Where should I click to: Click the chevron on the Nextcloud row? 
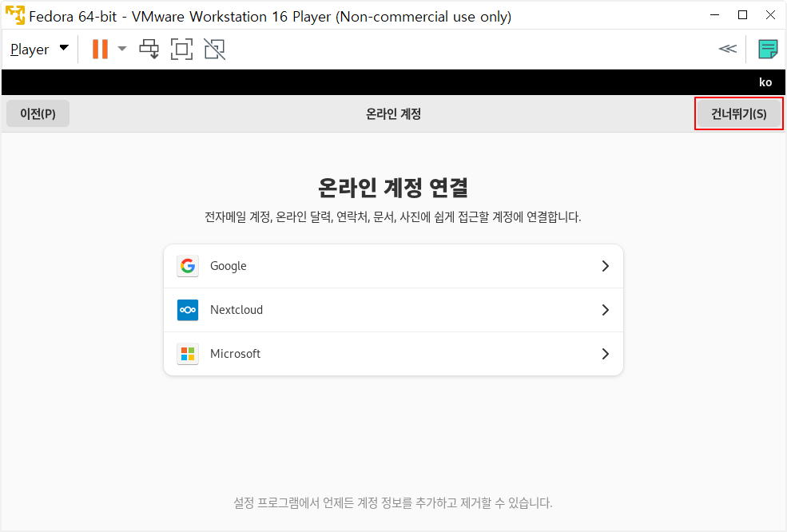click(x=606, y=310)
